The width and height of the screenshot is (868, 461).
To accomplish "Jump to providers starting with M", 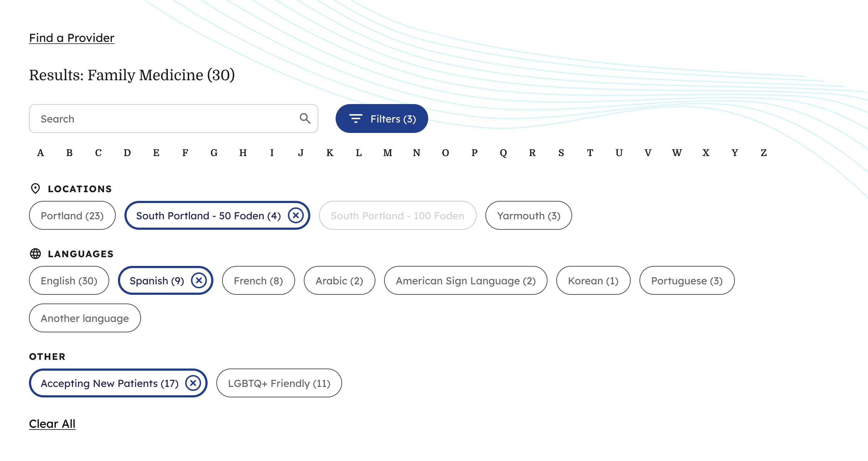I will [387, 153].
